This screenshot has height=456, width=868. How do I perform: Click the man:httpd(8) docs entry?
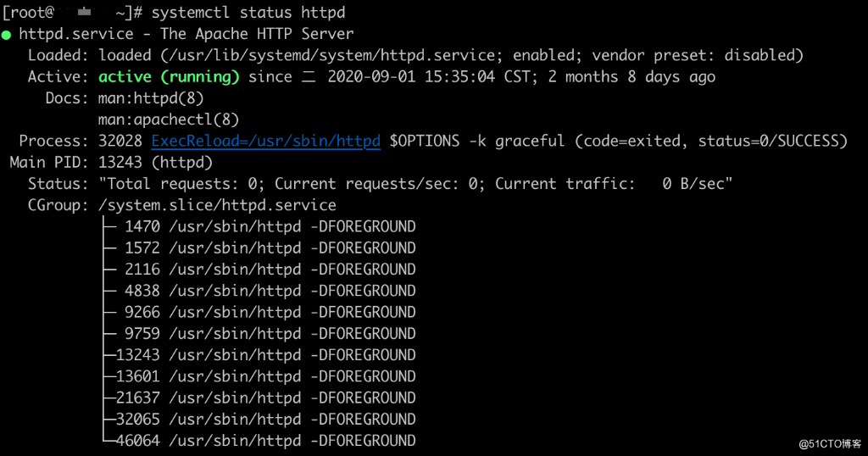(x=151, y=98)
